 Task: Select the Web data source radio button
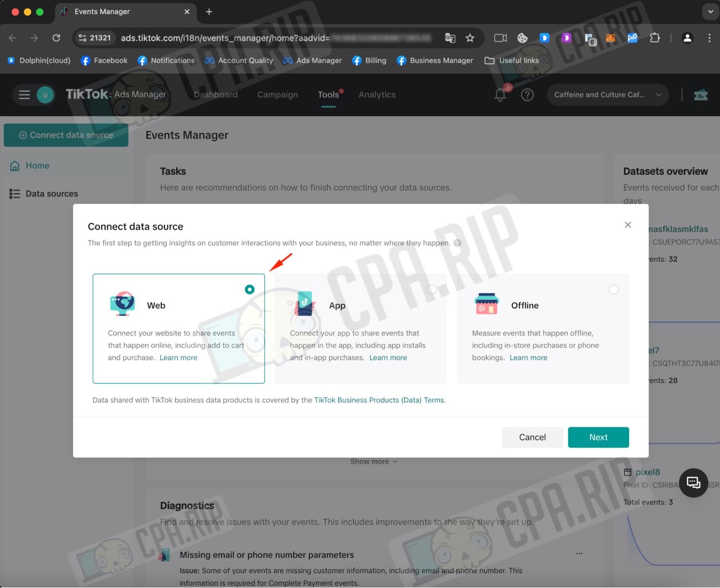tap(250, 289)
